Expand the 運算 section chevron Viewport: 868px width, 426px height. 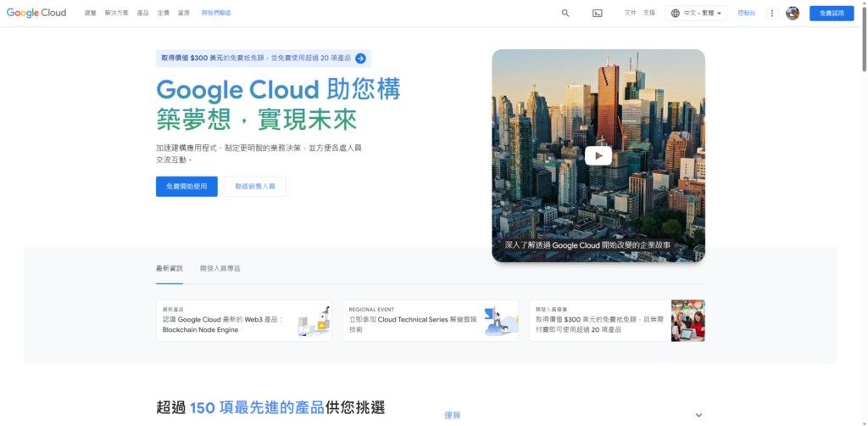[x=698, y=415]
